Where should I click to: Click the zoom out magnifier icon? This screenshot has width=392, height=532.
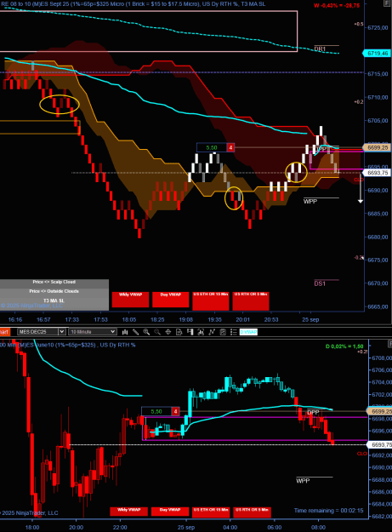click(x=157, y=332)
